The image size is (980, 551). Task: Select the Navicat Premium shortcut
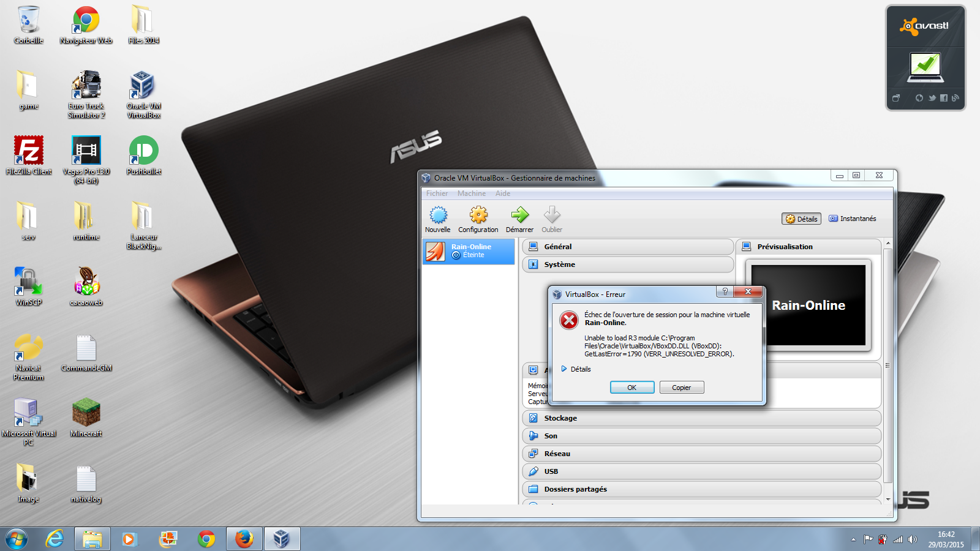29,357
